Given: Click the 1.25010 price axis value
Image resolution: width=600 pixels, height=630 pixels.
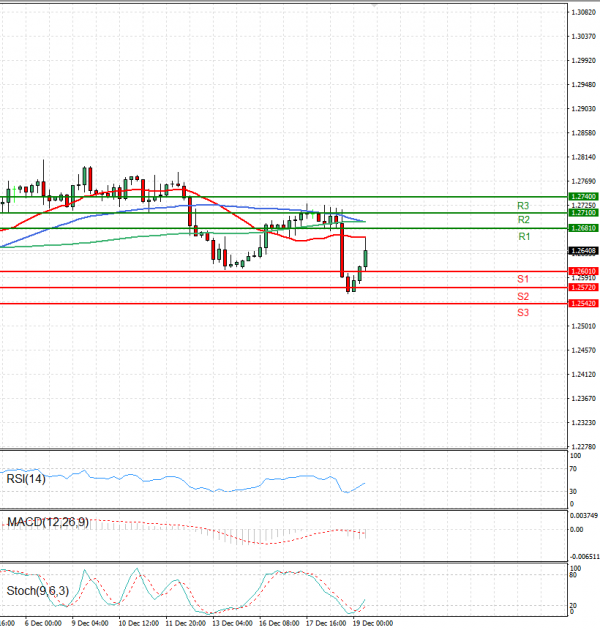Looking at the screenshot, I should click(x=584, y=326).
